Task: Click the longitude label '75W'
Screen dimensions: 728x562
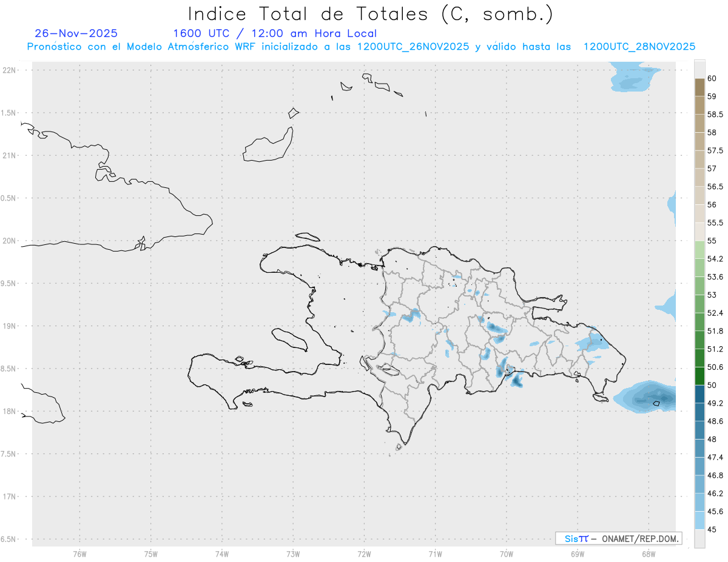Action: (151, 554)
